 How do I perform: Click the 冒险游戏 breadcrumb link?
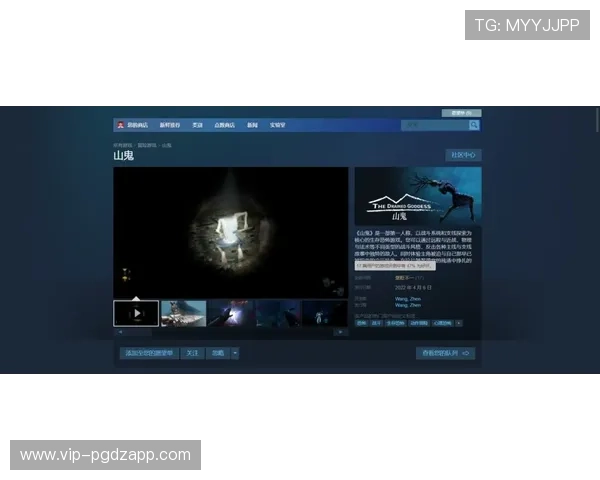147,145
